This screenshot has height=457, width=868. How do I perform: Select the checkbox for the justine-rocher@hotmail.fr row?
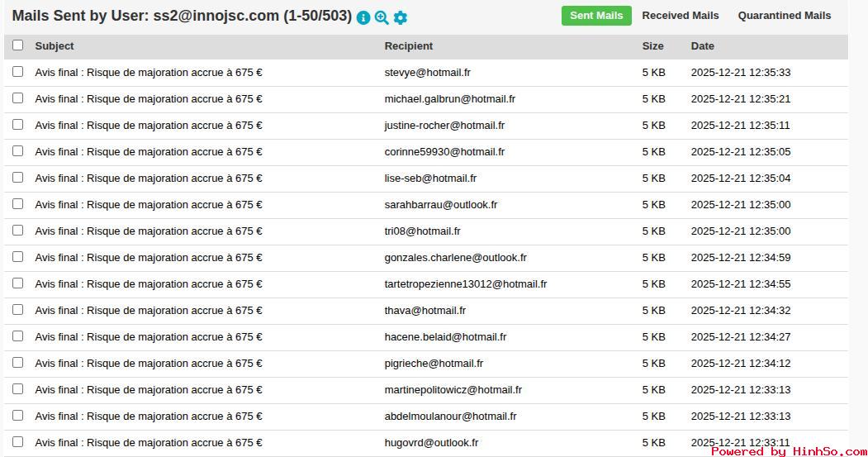[18, 125]
